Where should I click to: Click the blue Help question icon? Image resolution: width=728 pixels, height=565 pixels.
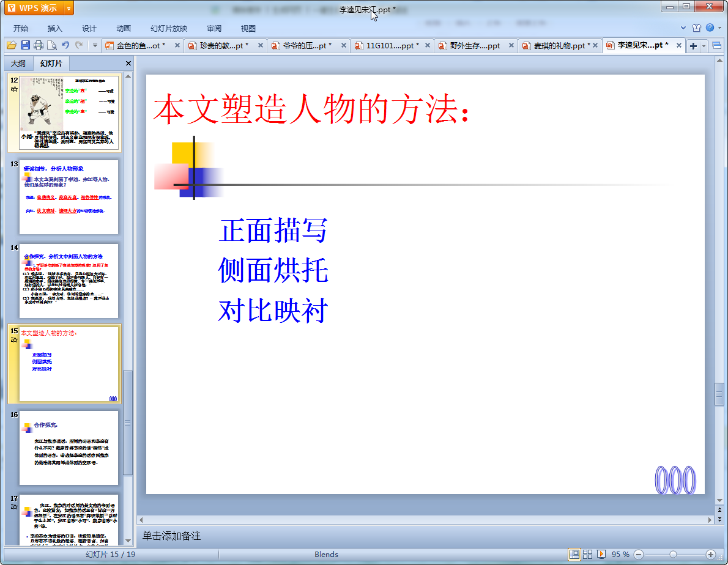tap(710, 28)
